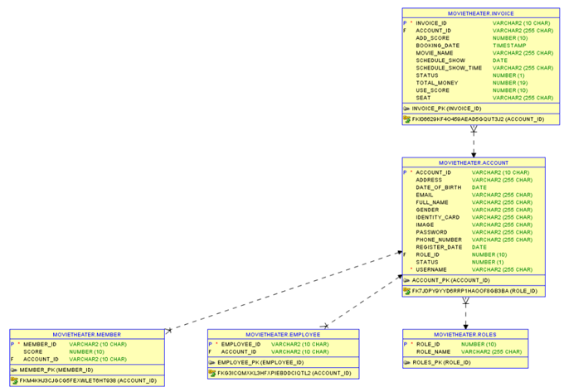Click the FULL_NAME column name
Screen dimensions: 564x392
431,203
